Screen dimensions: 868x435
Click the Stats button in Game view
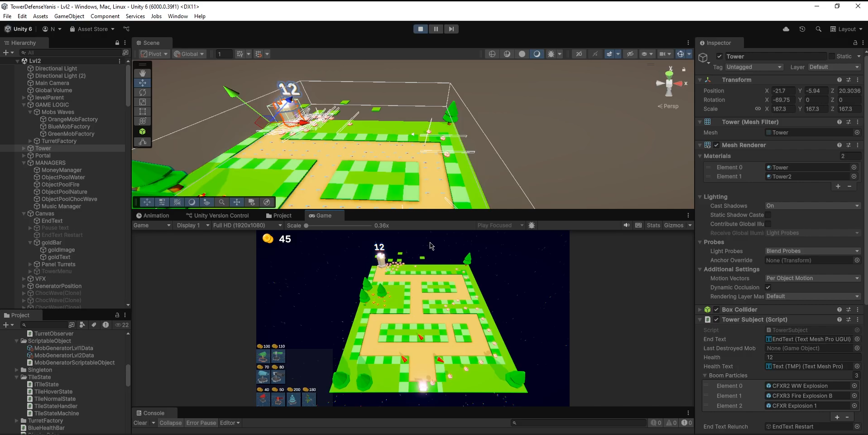pos(653,225)
